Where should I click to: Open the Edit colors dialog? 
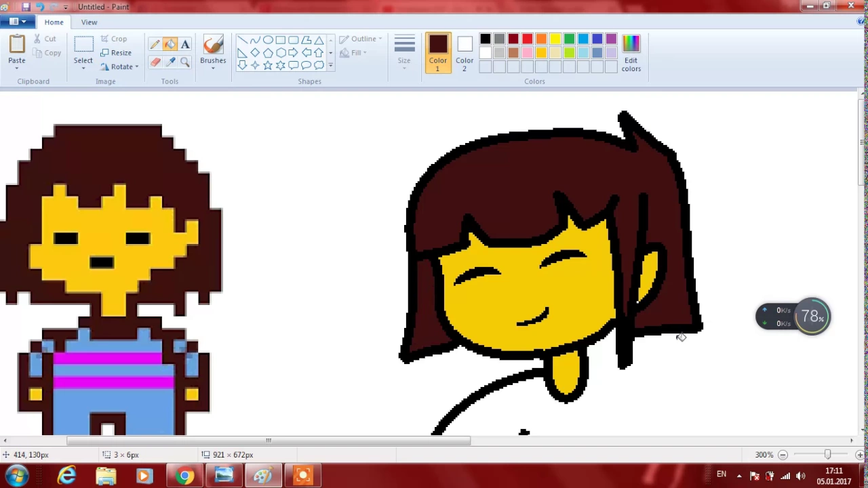(631, 53)
